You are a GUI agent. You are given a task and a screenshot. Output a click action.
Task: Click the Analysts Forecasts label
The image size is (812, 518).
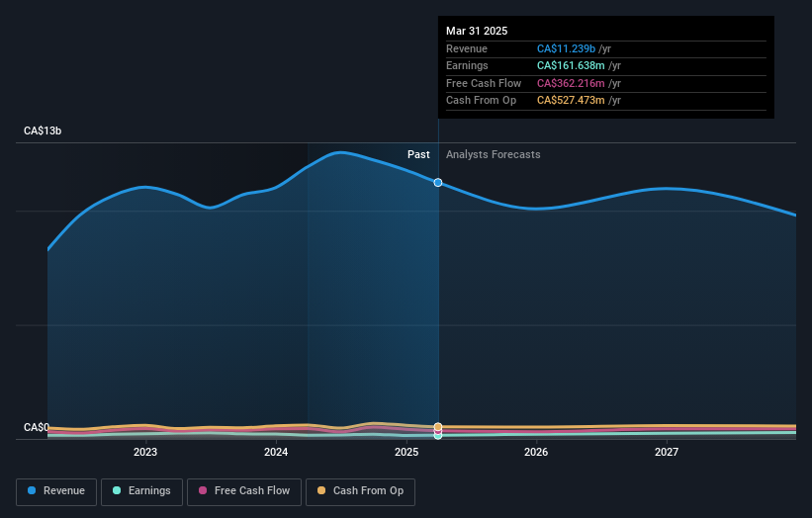pyautogui.click(x=493, y=154)
